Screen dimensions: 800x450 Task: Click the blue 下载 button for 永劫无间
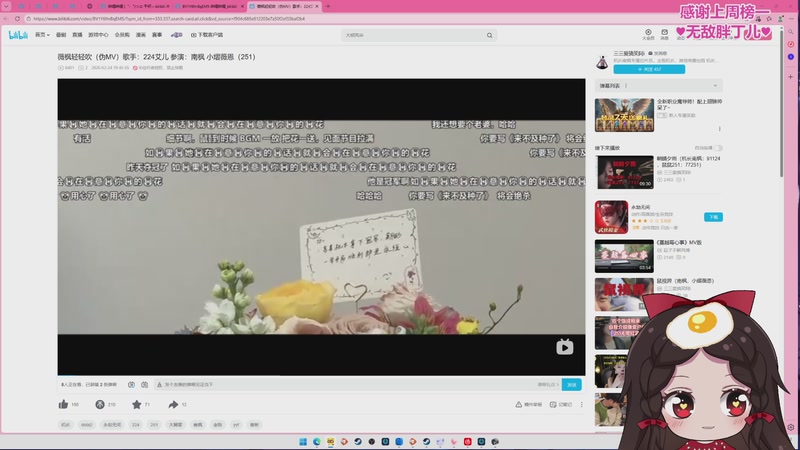click(713, 217)
